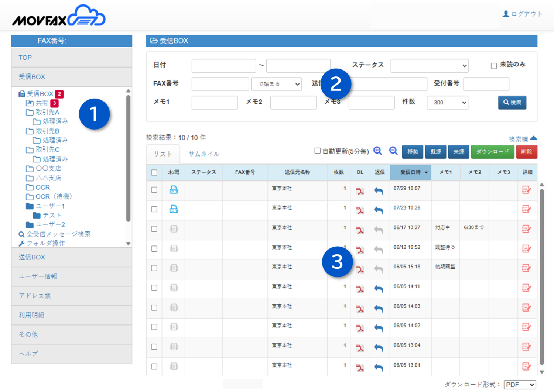Sort by 受信日時 column header
554x392 pixels.
point(410,172)
